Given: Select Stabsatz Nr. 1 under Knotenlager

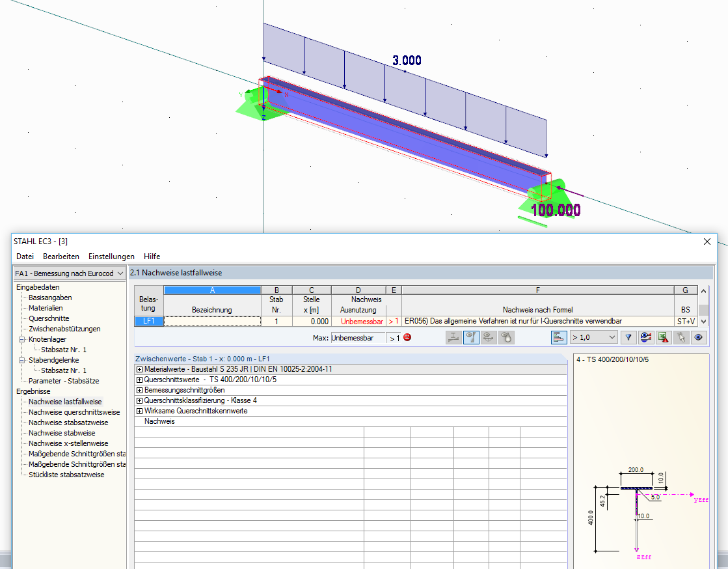Looking at the screenshot, I should tap(64, 350).
